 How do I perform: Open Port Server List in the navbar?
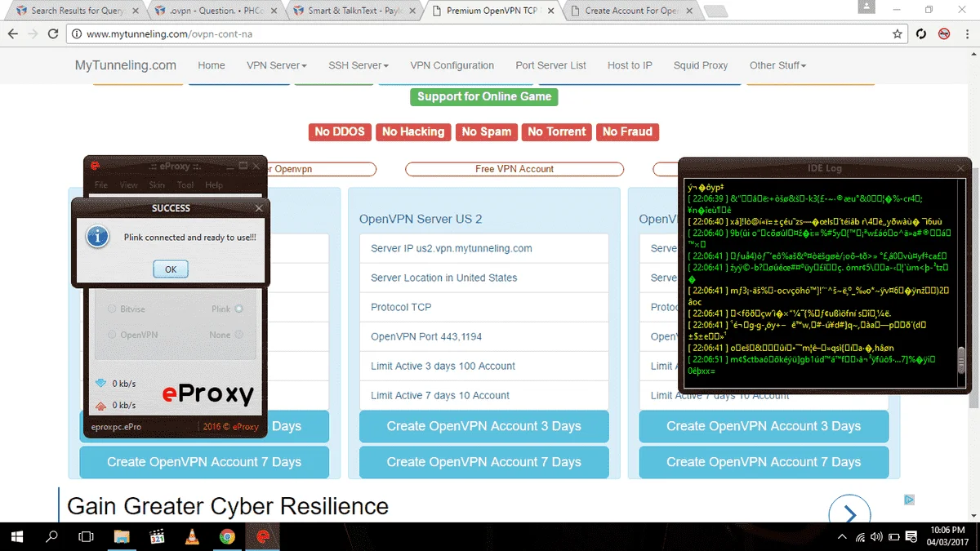[x=550, y=65]
